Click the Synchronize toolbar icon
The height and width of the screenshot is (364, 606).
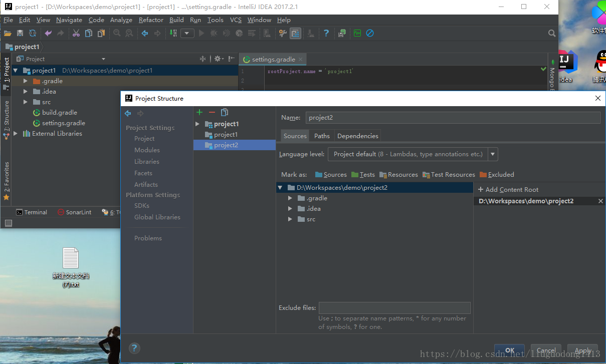pos(33,33)
